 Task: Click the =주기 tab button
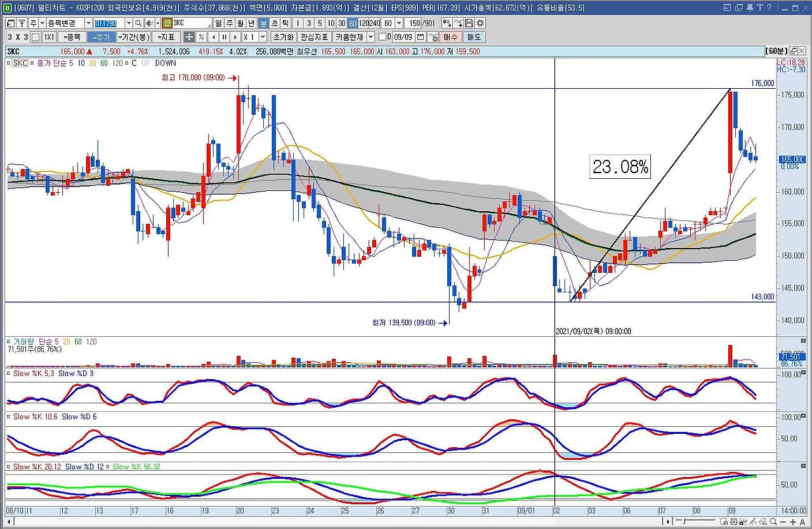(x=101, y=37)
